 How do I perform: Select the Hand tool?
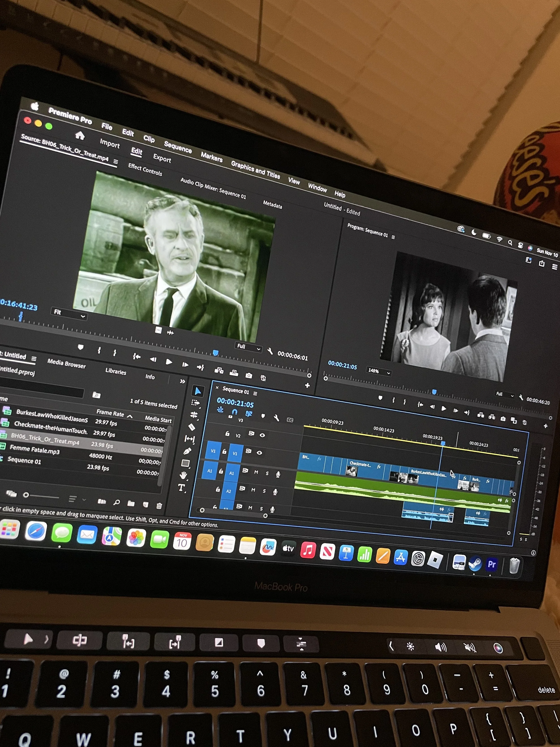[x=183, y=475]
